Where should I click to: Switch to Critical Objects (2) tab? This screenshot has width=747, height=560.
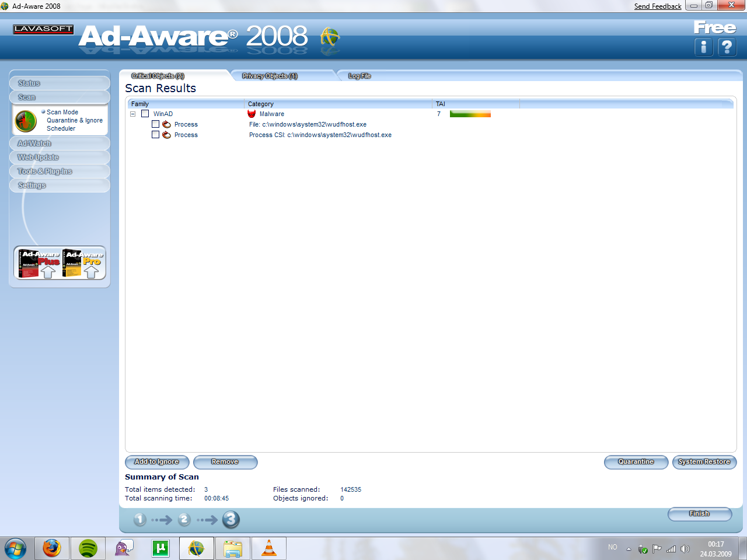coord(158,76)
